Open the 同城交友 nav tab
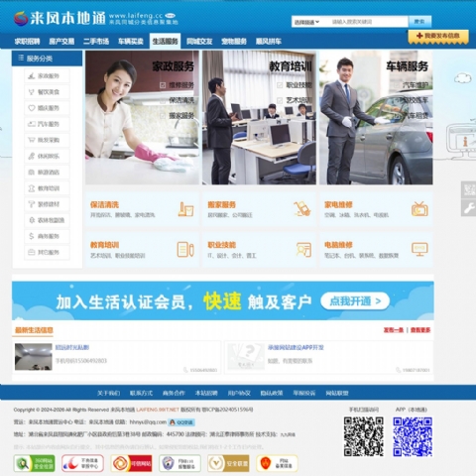 coord(199,42)
